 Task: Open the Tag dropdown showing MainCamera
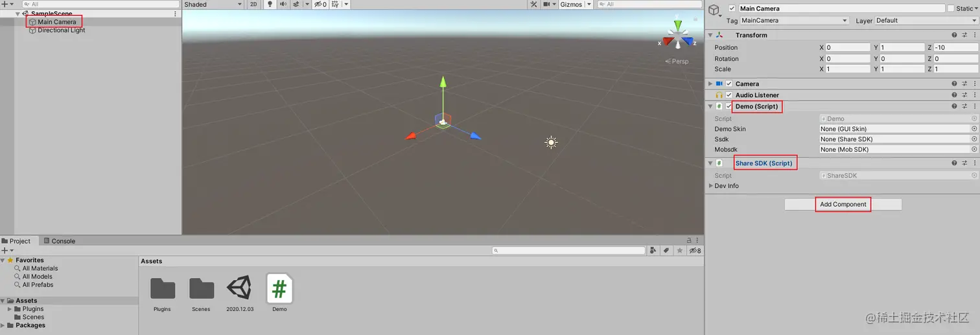point(794,21)
